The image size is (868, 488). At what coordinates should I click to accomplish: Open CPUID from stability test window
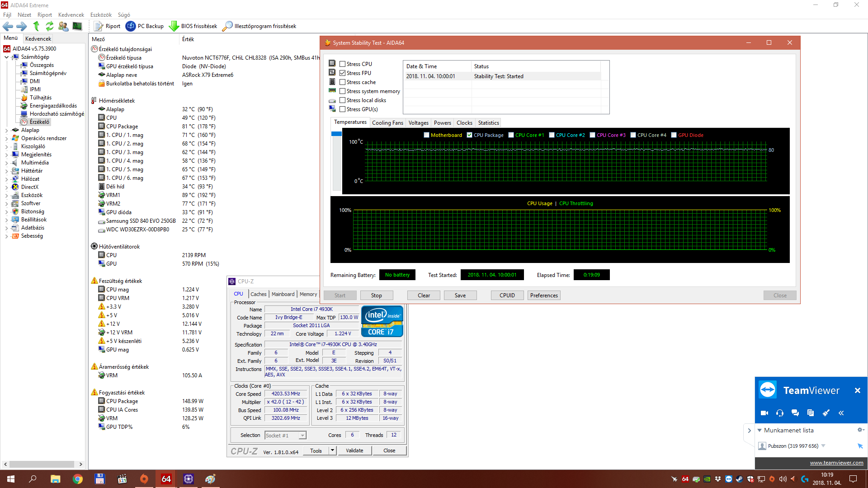point(507,296)
